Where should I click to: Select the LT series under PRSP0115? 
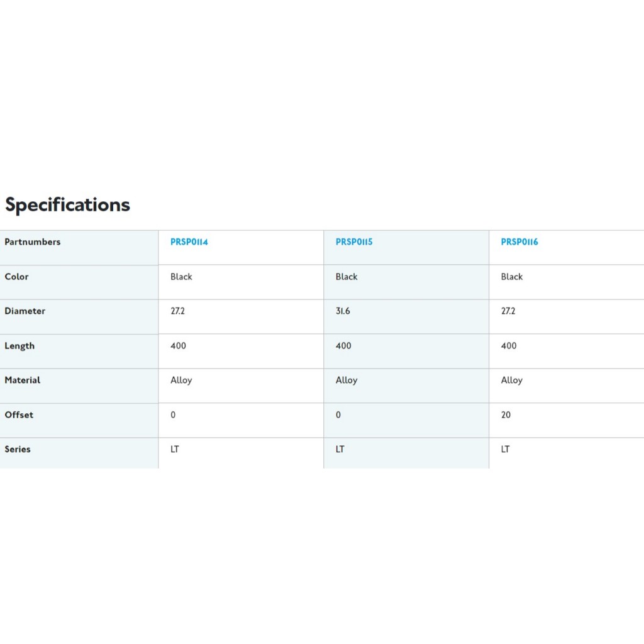click(340, 450)
